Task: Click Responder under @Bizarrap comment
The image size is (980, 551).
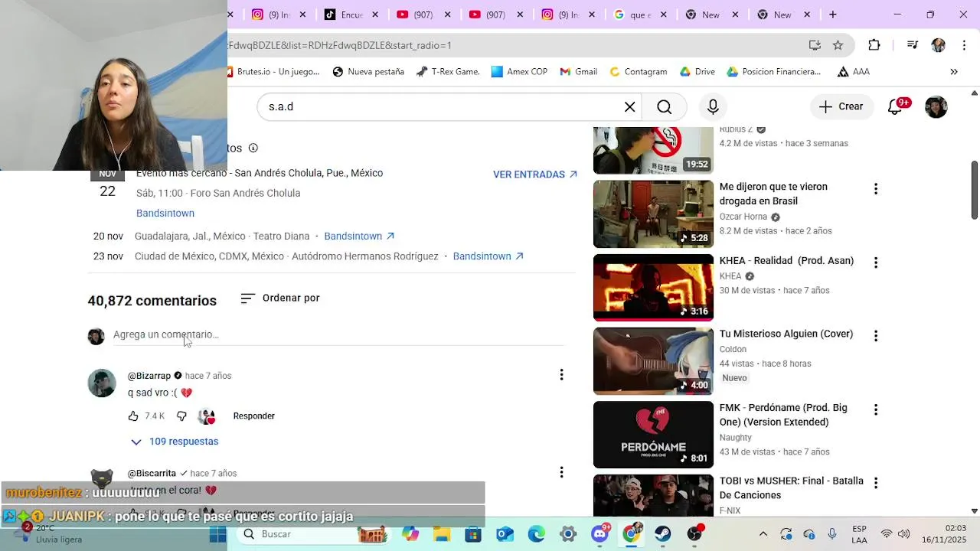Action: tap(254, 416)
